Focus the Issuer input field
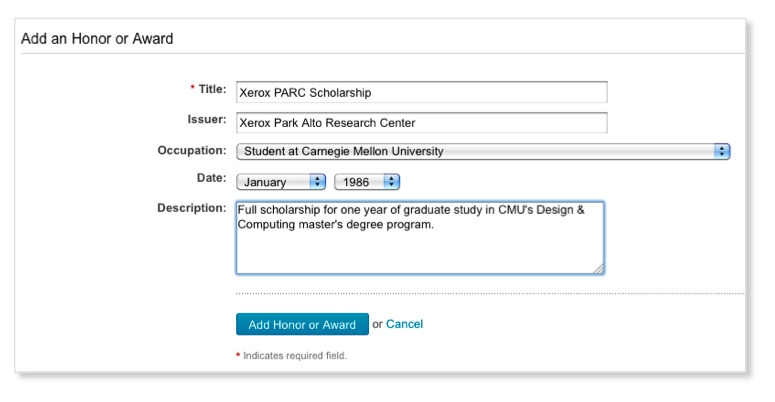Viewport: 775px width, 402px height. [x=421, y=122]
